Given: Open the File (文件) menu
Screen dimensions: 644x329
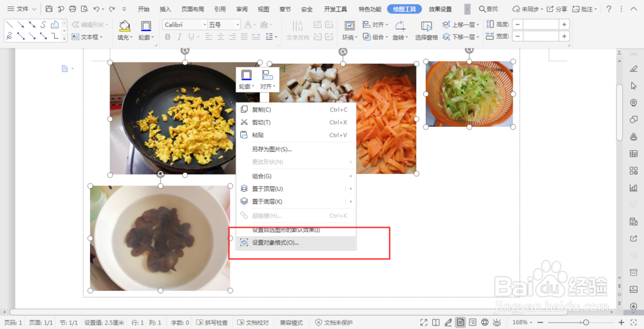Looking at the screenshot, I should [x=22, y=8].
